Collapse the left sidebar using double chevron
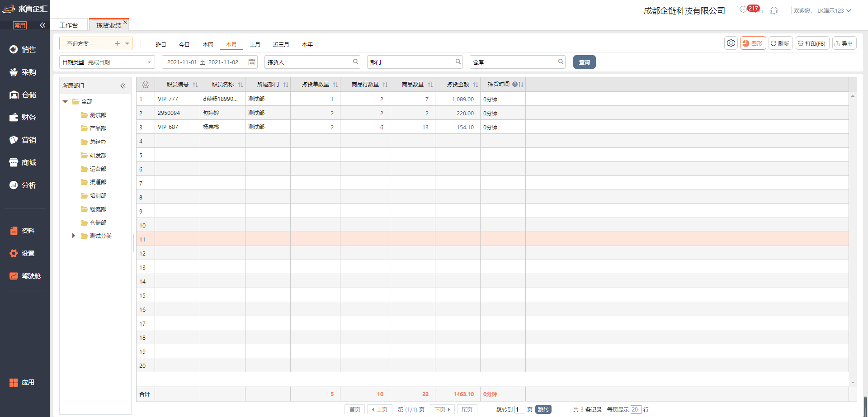 click(x=42, y=25)
